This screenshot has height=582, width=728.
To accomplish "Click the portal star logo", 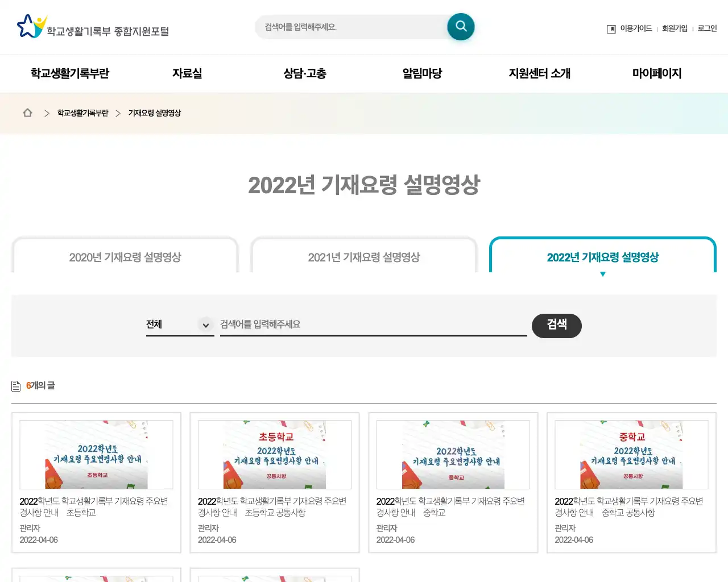I will pos(32,26).
